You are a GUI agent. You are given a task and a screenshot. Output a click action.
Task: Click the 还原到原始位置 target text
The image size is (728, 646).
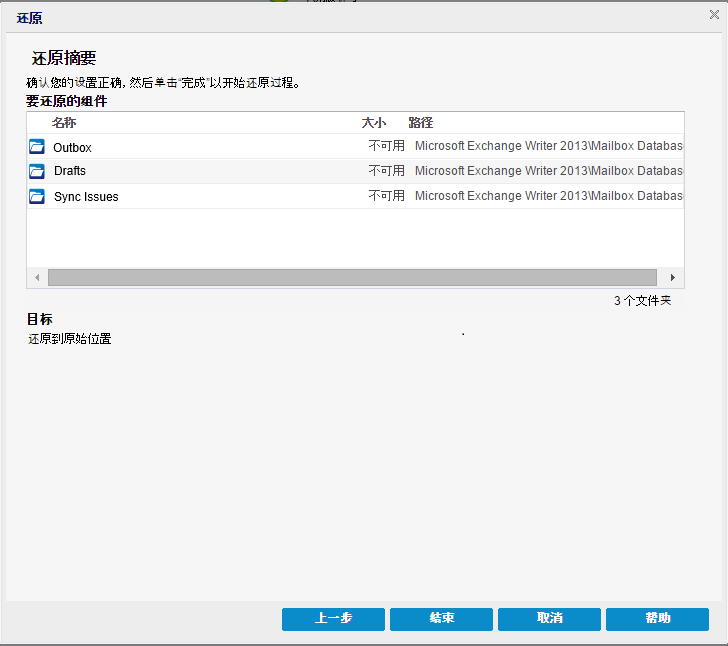[x=70, y=339]
